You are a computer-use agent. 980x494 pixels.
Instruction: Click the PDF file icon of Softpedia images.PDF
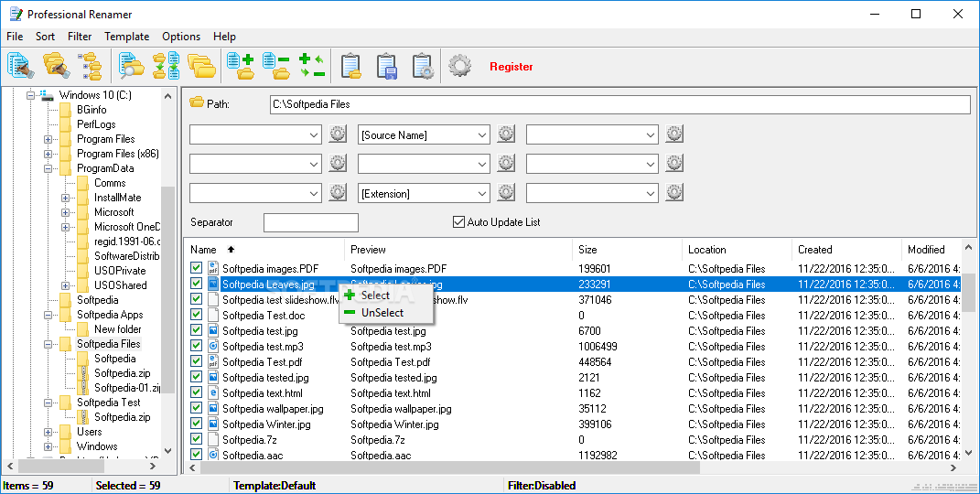(x=212, y=268)
